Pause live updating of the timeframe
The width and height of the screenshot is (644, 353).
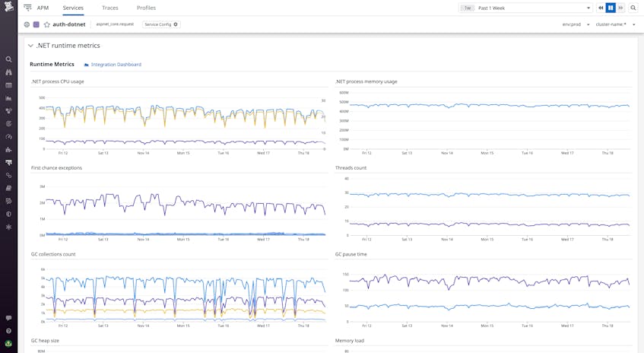[611, 8]
